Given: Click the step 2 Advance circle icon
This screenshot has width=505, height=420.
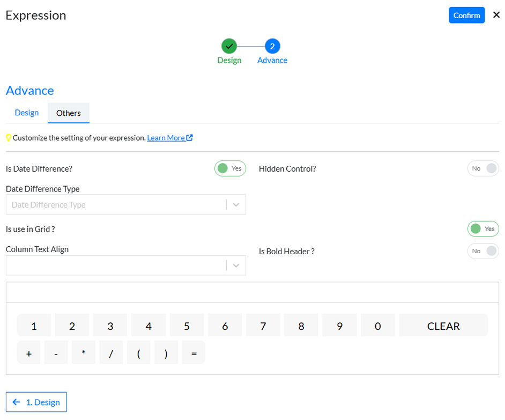Looking at the screenshot, I should 272,46.
